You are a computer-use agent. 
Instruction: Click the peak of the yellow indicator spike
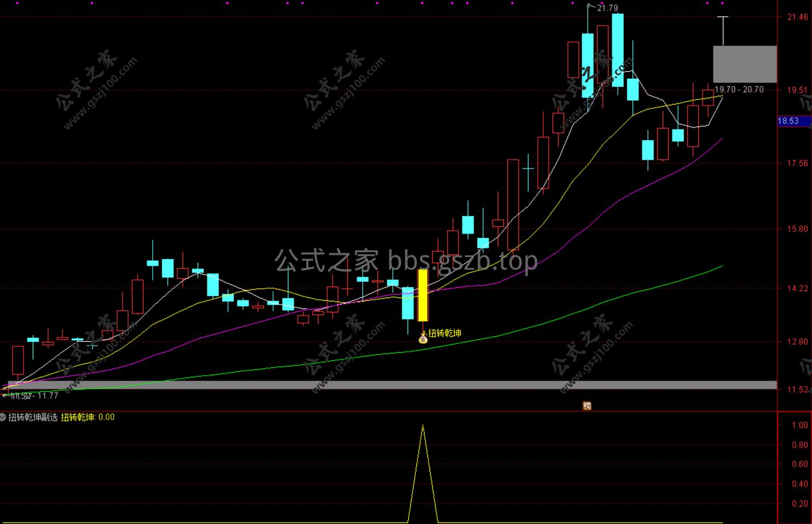423,426
